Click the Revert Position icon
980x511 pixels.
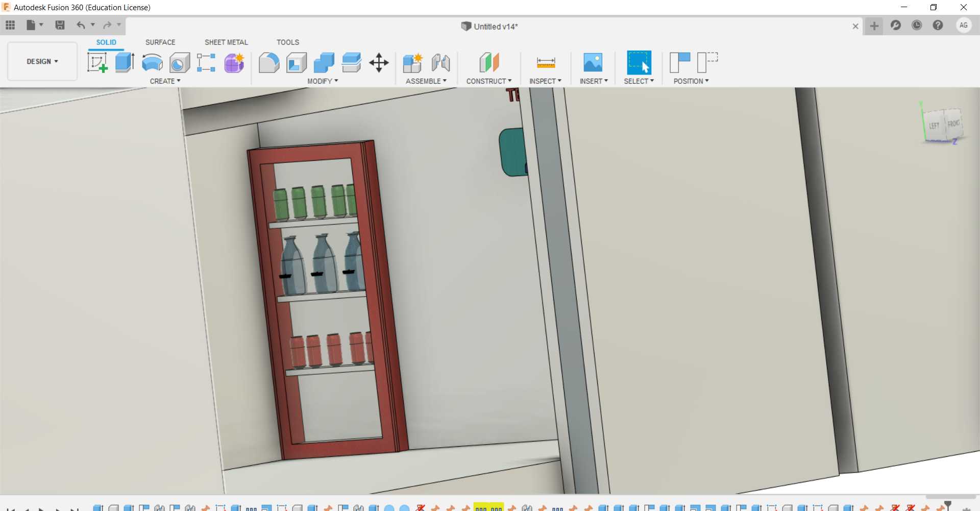click(x=707, y=63)
